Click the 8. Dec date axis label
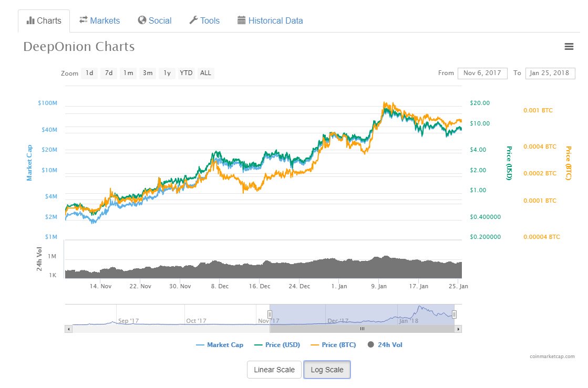The height and width of the screenshot is (388, 588). 220,286
